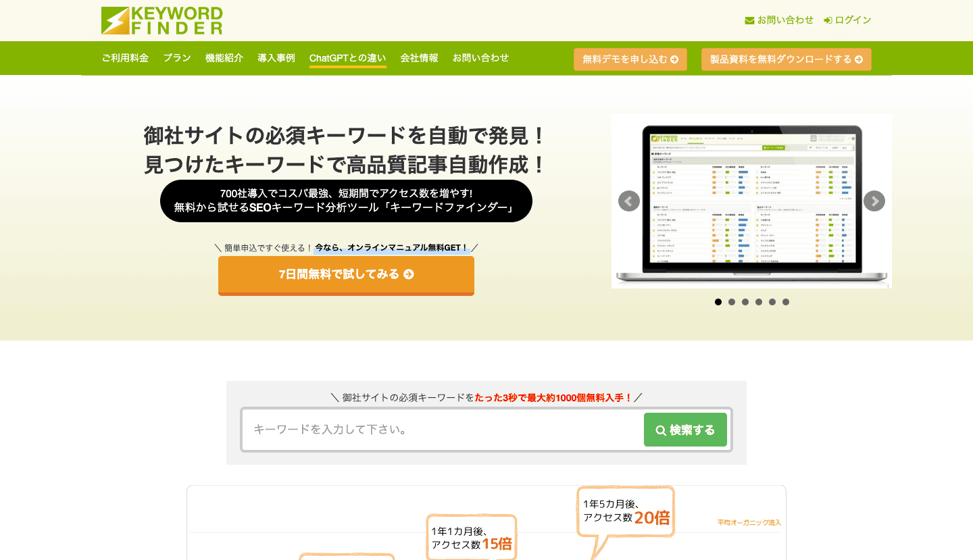Viewport: 973px width, 560px height.
Task: Open the ご利用料金 navigation item
Action: tap(126, 58)
